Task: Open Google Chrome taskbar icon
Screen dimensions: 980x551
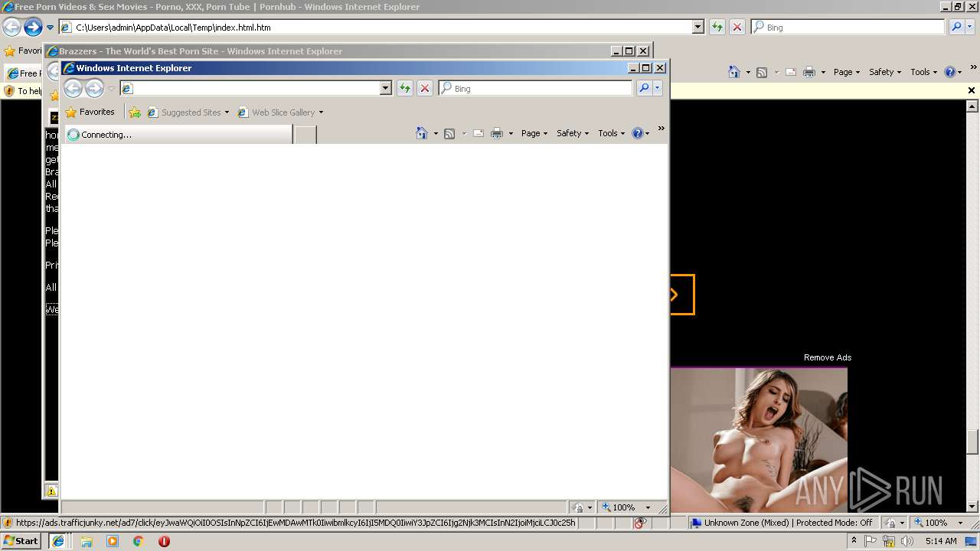Action: point(139,541)
